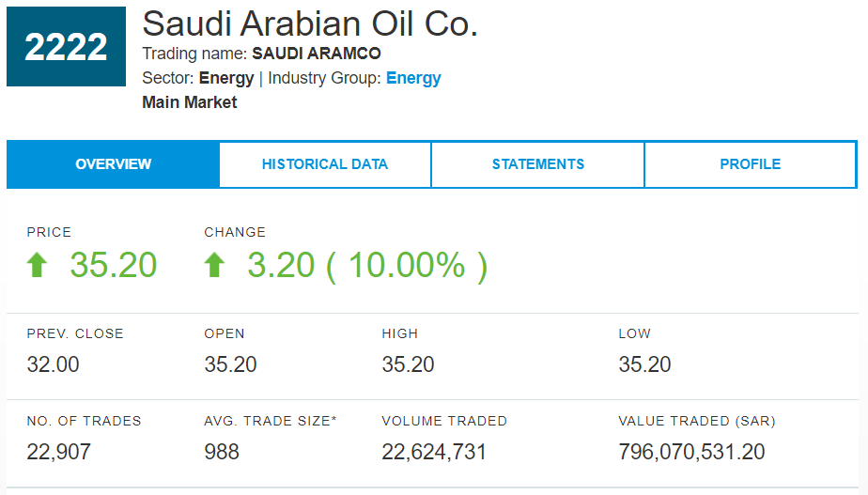Go to the Statements tab
The width and height of the screenshot is (868, 495).
(x=538, y=164)
